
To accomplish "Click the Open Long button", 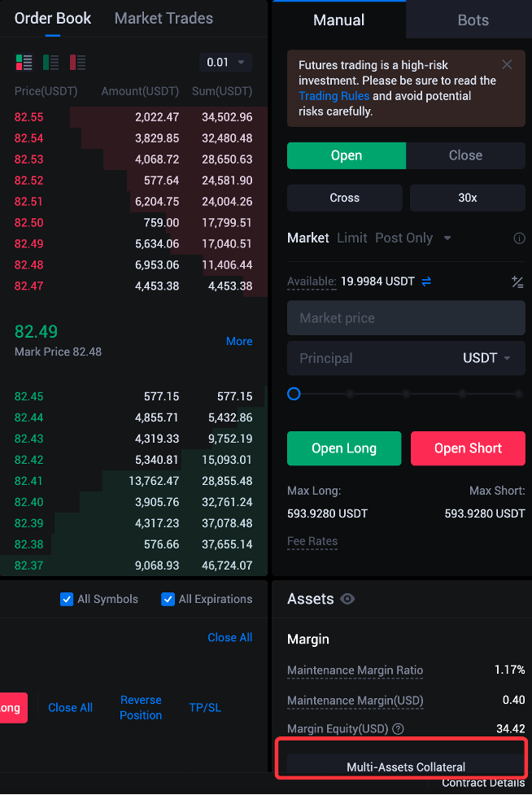I will pos(344,448).
